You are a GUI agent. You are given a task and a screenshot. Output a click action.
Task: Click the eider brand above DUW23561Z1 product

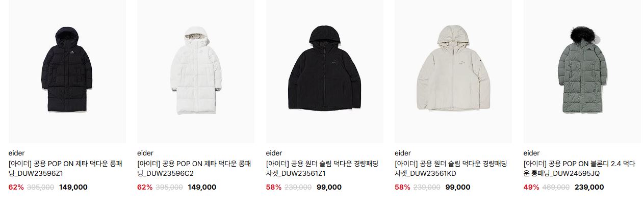click(x=274, y=153)
